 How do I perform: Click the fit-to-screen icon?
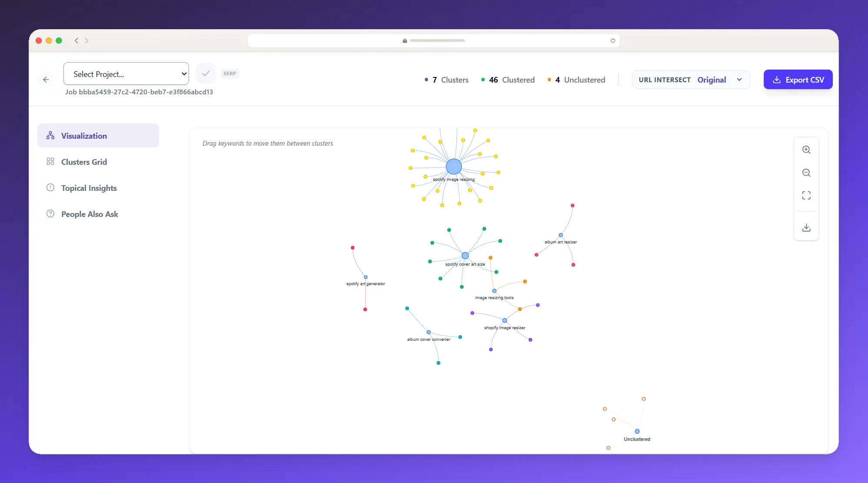(806, 196)
